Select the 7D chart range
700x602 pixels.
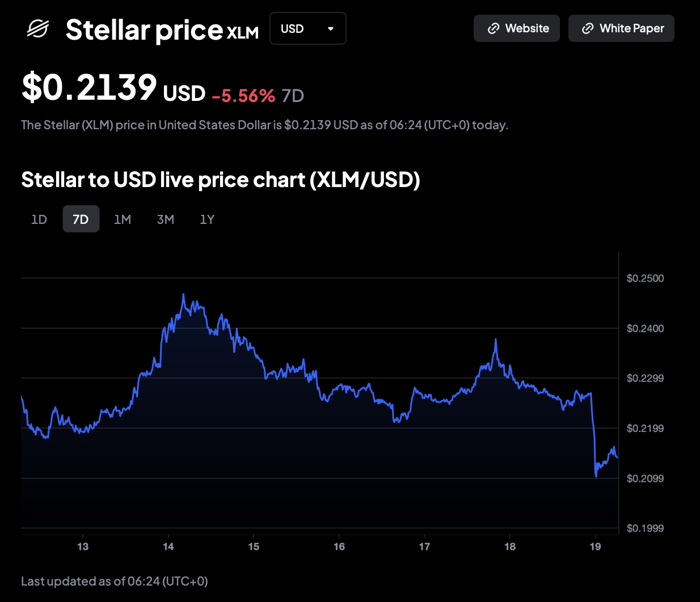pyautogui.click(x=81, y=219)
